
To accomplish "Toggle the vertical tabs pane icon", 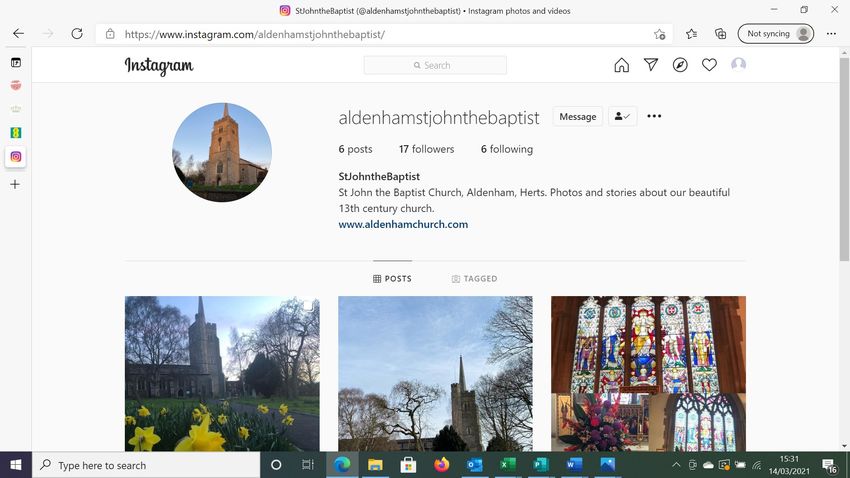I will 16,62.
